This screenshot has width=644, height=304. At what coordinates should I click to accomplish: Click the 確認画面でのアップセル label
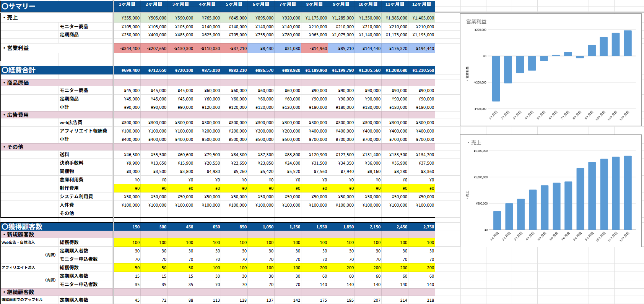22,300
